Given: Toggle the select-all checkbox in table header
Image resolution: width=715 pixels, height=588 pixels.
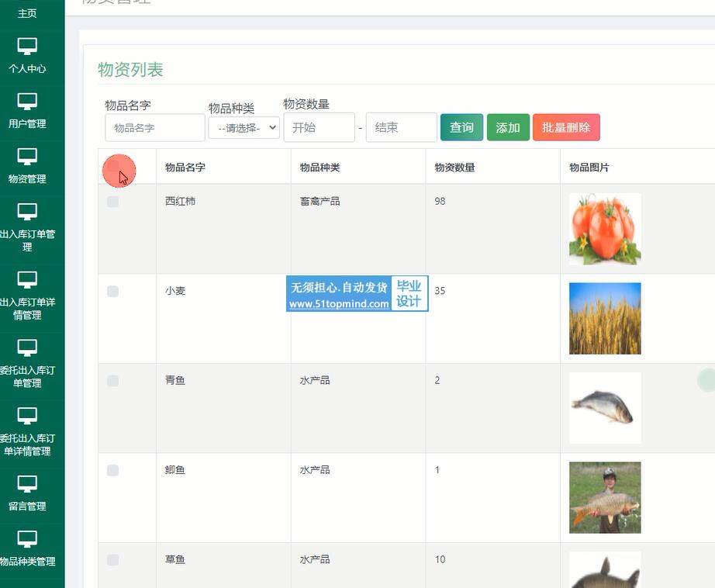Looking at the screenshot, I should tap(112, 165).
